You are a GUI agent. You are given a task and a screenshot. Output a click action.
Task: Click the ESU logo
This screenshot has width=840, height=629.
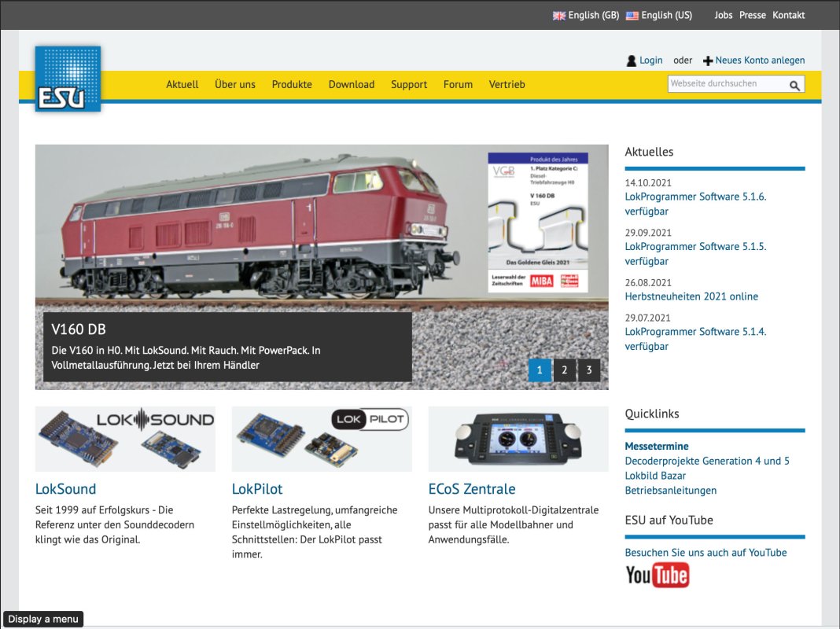[68, 79]
